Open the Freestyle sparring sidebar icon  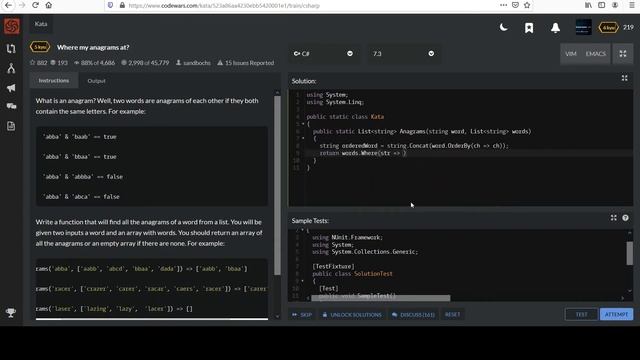11,68
